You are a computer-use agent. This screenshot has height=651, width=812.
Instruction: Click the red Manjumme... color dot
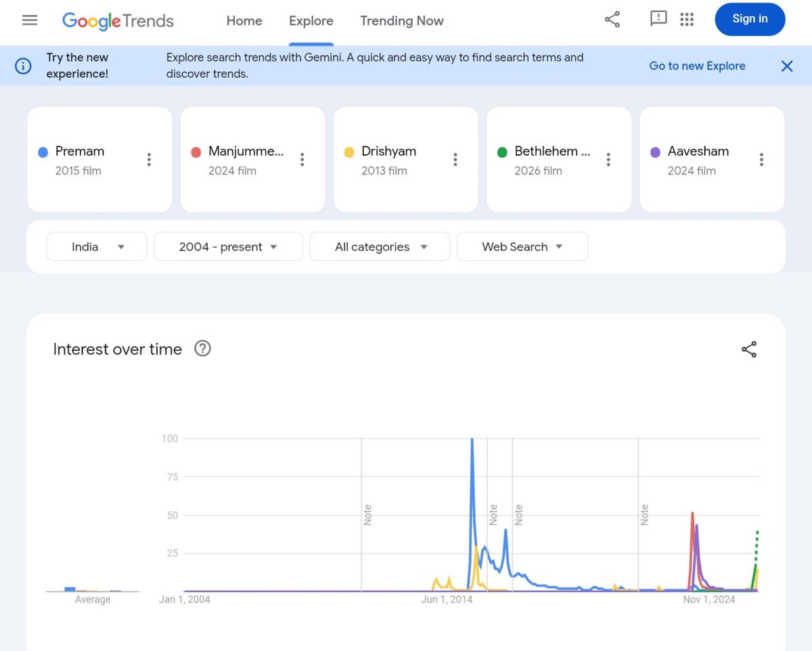196,152
